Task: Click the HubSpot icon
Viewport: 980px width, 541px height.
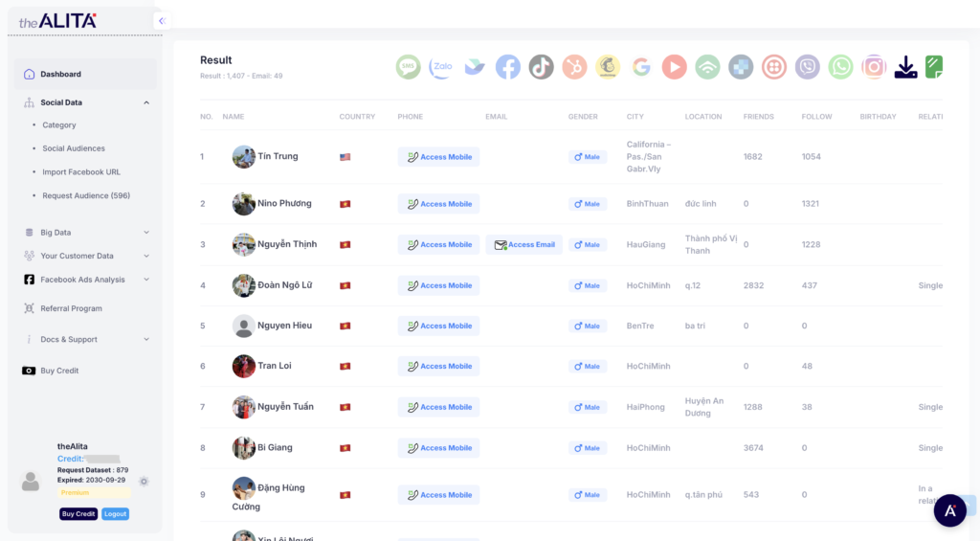Action: click(x=574, y=66)
